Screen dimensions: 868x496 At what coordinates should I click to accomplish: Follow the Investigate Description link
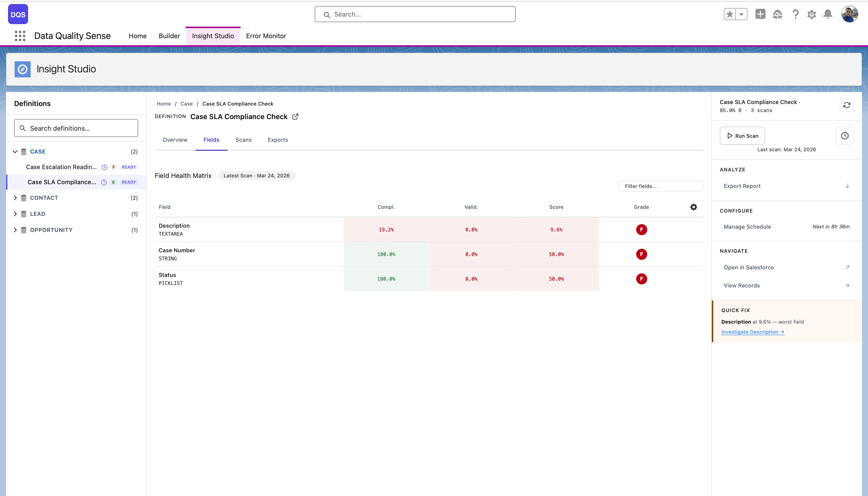(753, 331)
